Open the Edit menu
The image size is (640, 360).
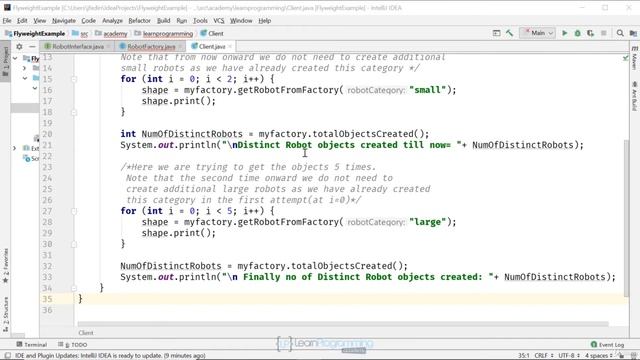pos(22,20)
